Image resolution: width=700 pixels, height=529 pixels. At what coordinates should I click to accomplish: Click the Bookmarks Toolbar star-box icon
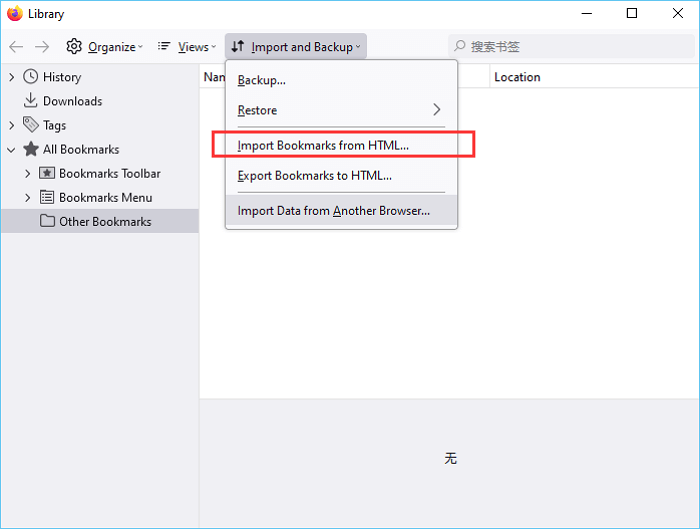(x=47, y=173)
